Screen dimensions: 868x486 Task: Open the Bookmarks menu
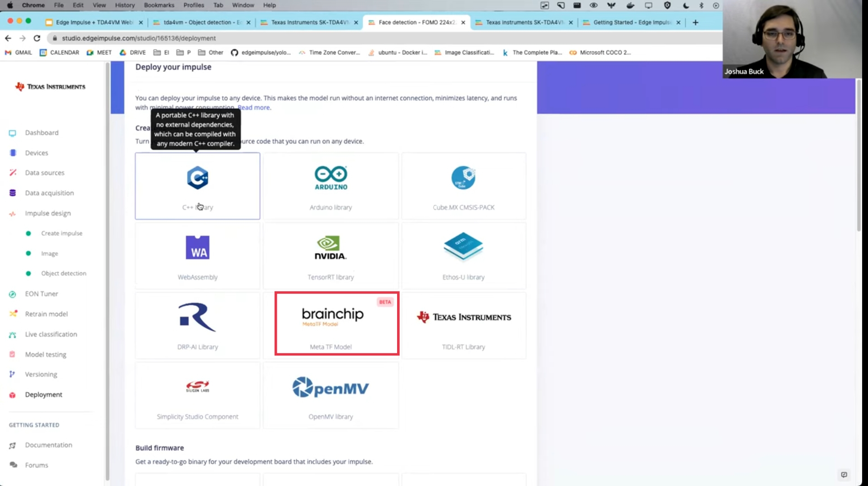[159, 5]
